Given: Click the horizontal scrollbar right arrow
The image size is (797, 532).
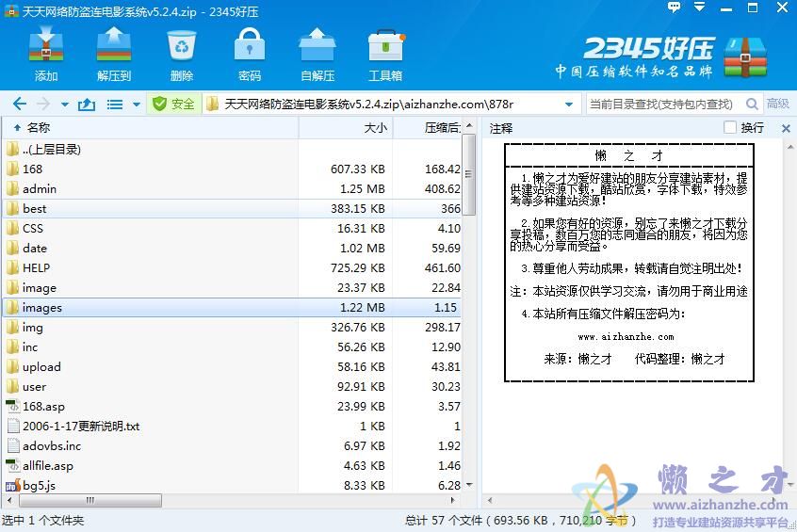Looking at the screenshot, I should point(452,501).
